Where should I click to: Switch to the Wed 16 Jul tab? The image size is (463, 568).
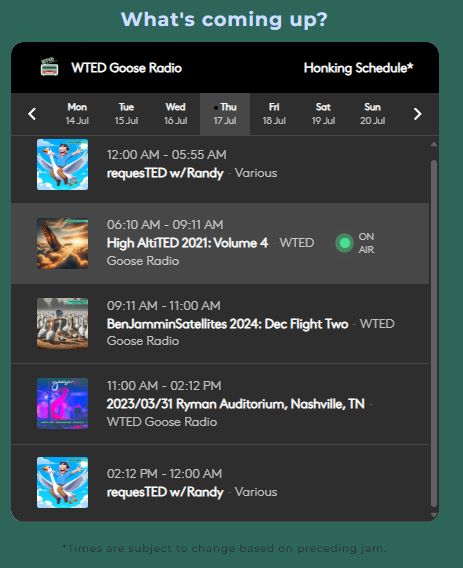pos(176,114)
